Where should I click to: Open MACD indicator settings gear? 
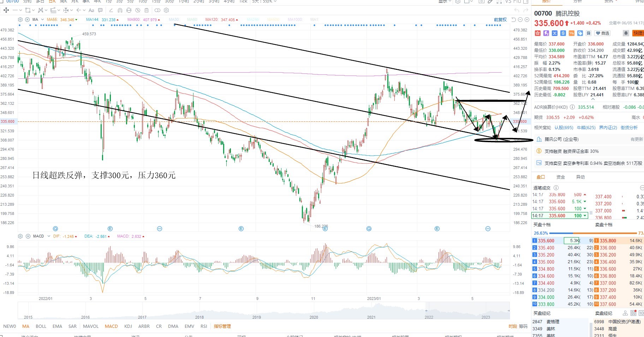[20, 236]
